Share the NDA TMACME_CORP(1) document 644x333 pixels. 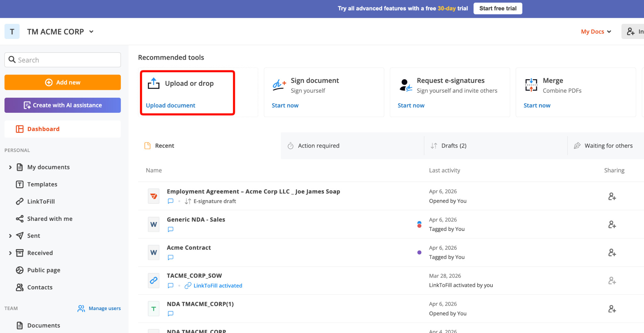tap(612, 309)
